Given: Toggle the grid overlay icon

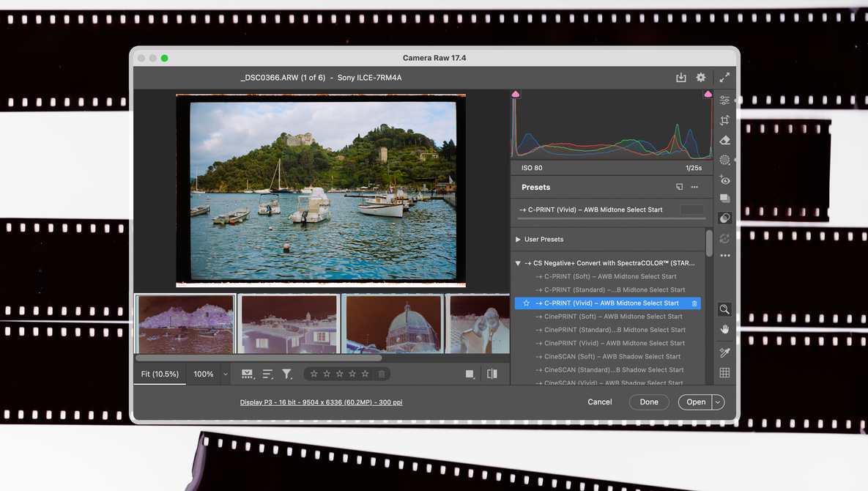Looking at the screenshot, I should [x=724, y=372].
